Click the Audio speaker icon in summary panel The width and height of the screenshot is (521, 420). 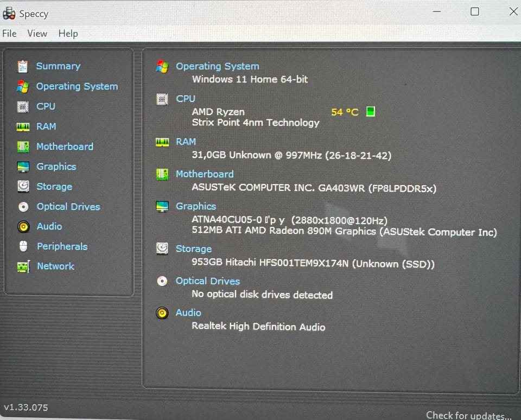click(162, 313)
